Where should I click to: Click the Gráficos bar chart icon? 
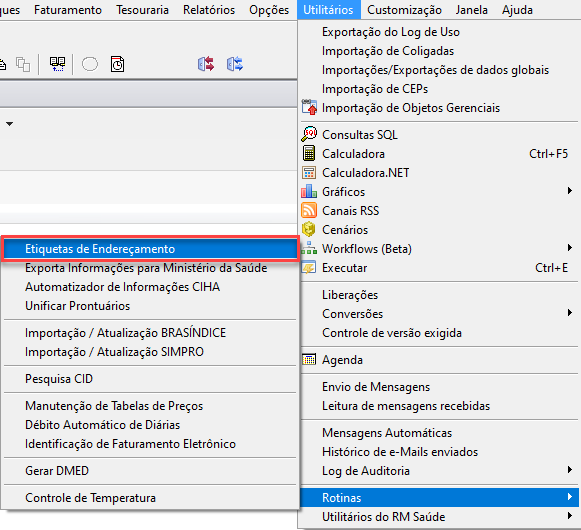(309, 191)
